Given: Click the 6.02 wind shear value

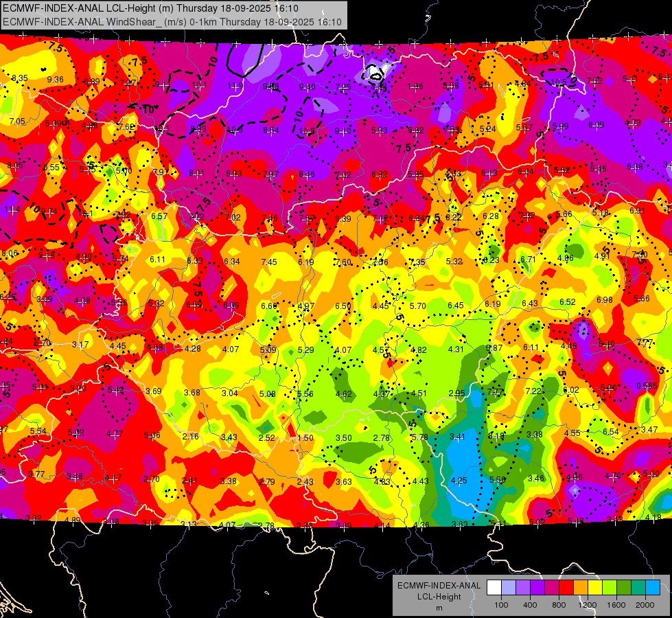Looking at the screenshot, I should click(571, 390).
